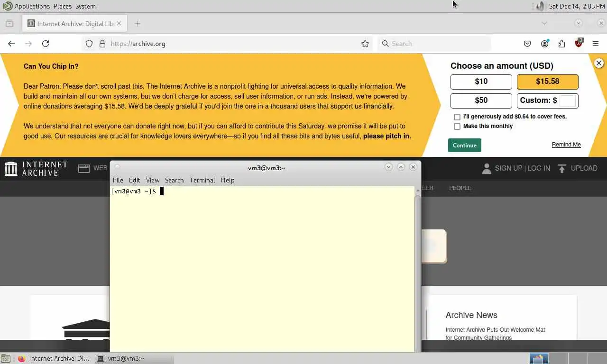Click the workspace switcher in bottom panel

click(567, 358)
